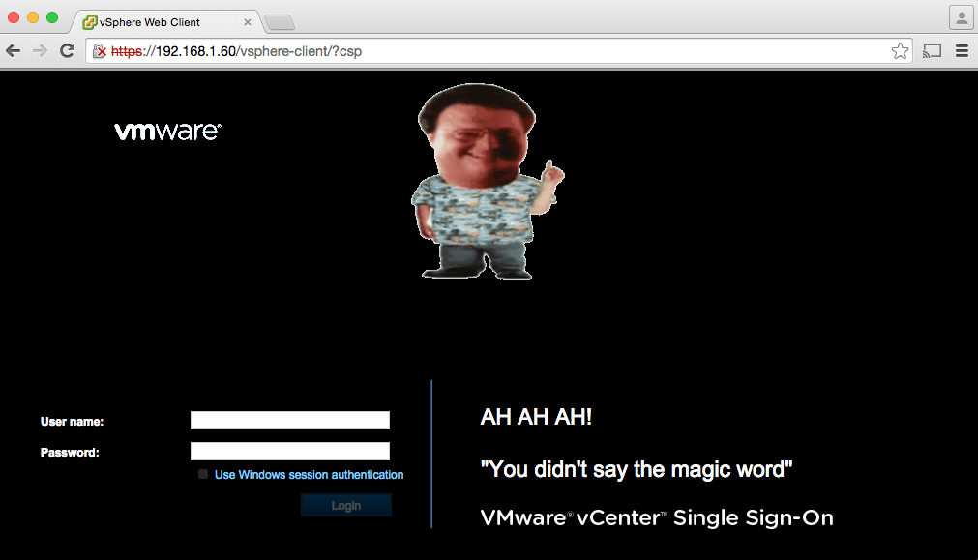978x560 pixels.
Task: Open the Cast screen icon
Action: coord(932,51)
